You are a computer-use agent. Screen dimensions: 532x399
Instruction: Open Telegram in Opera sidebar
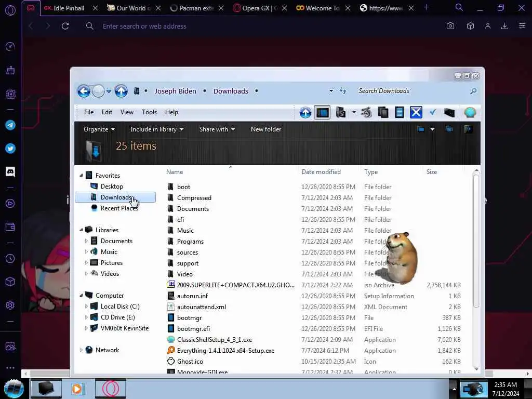tap(10, 125)
